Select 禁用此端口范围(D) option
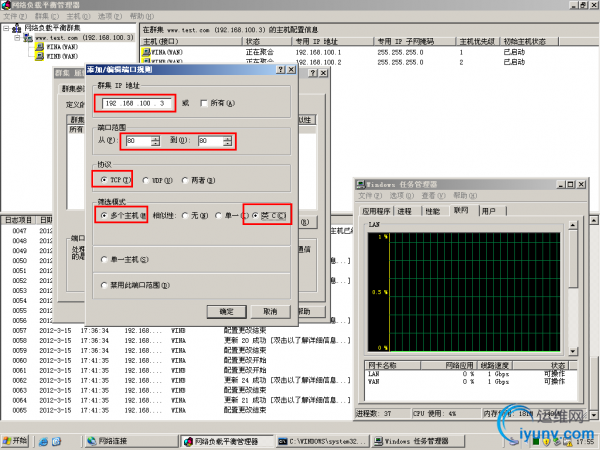The width and height of the screenshot is (600, 450). [104, 285]
